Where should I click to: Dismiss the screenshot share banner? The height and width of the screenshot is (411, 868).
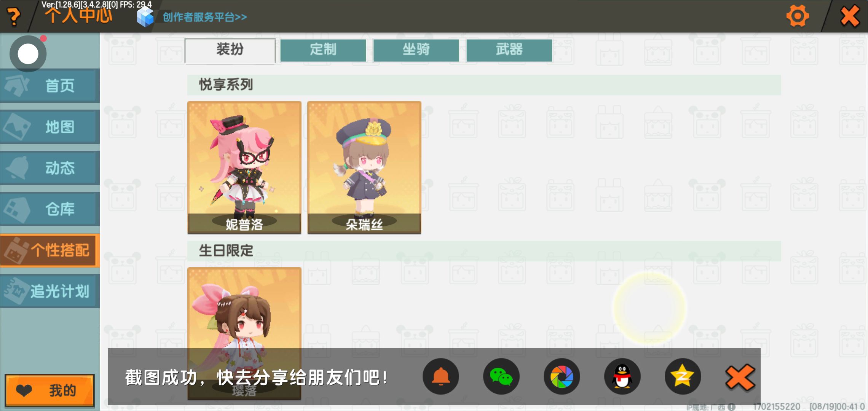click(740, 377)
